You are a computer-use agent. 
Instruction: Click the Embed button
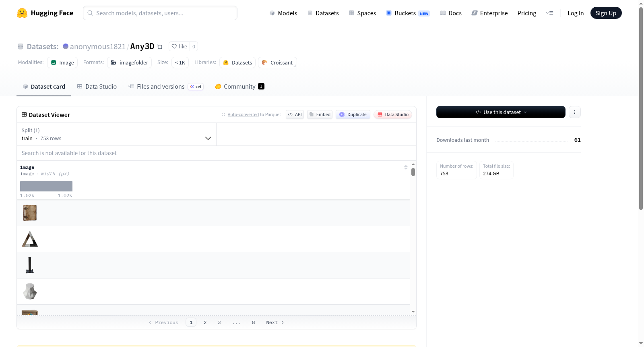coord(320,114)
